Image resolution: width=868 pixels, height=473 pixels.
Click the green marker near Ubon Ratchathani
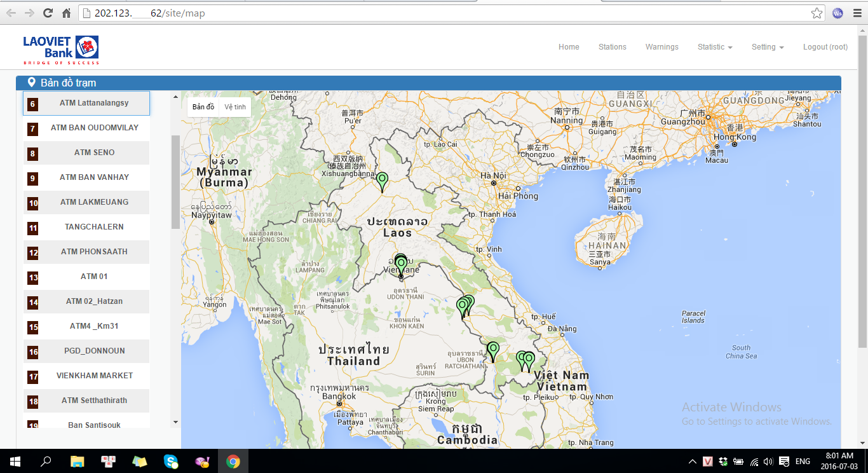pyautogui.click(x=493, y=350)
